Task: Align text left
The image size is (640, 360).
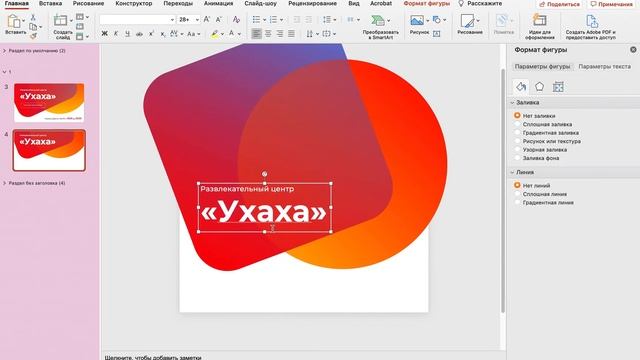Action: [x=256, y=33]
